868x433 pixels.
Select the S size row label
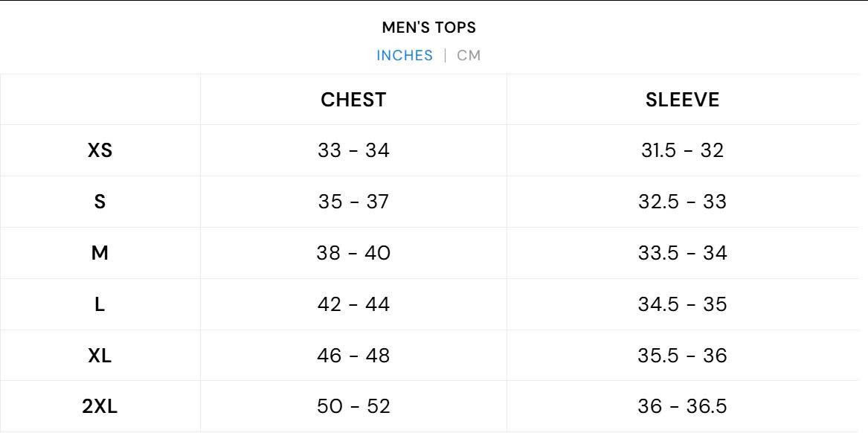point(100,202)
